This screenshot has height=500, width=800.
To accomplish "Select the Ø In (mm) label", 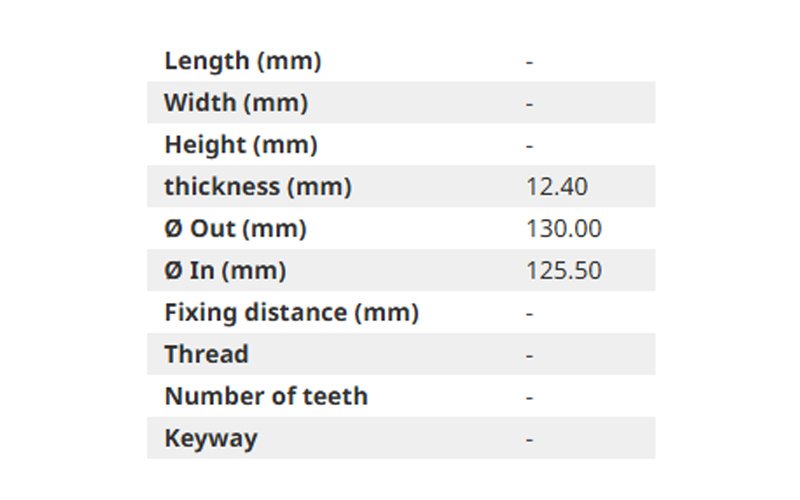I will [x=225, y=270].
